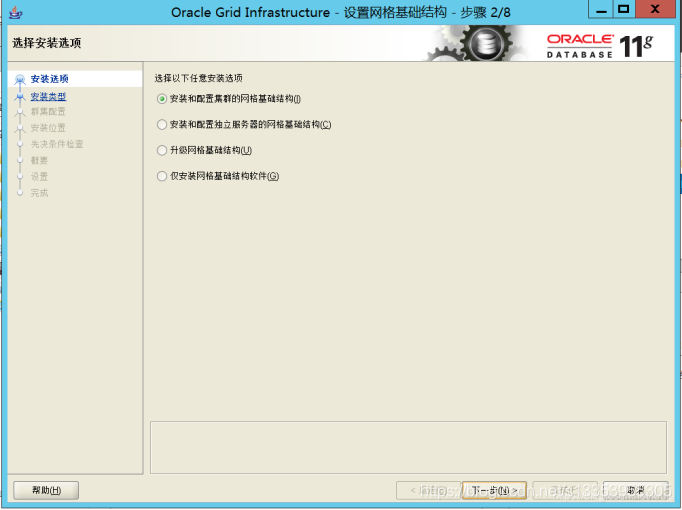Click the 安装类型 step bullet icon
Viewport: 682px width, 510px height.
point(20,97)
